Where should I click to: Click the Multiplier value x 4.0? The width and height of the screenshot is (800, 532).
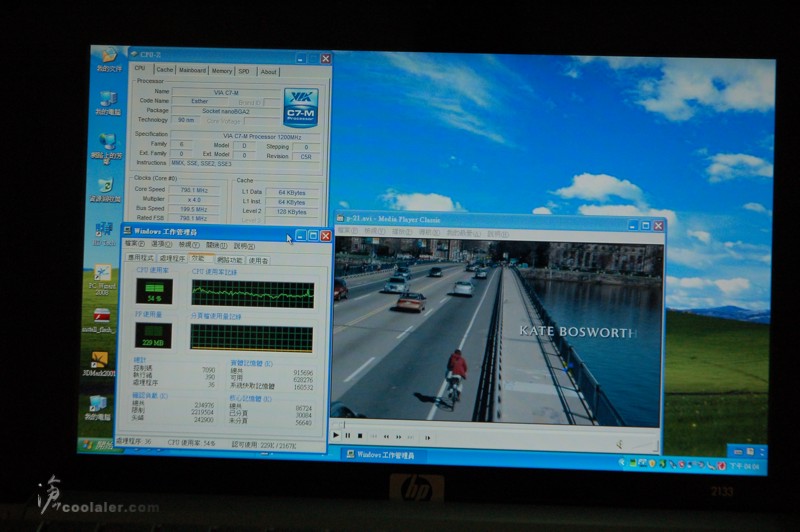(x=194, y=199)
